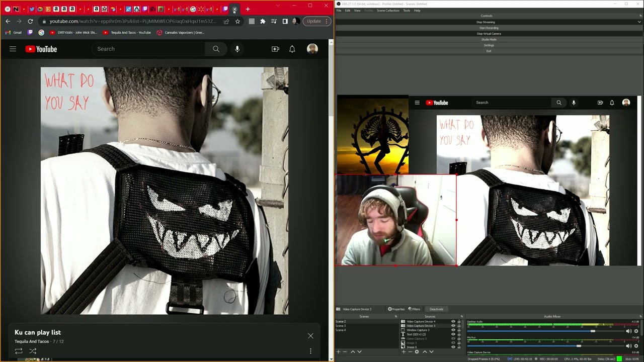
Task: Open source properties gear in OBS Sources toolbar
Action: coord(417,352)
